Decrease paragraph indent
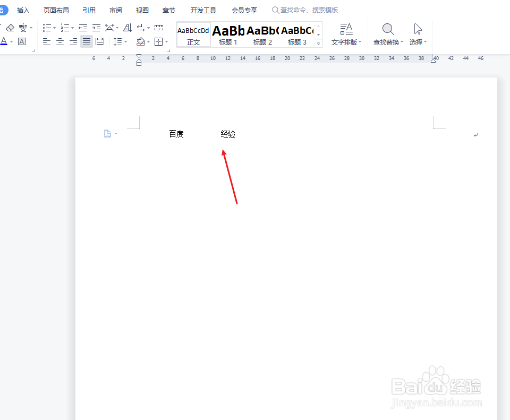Viewport: 510px width, 420px height. pyautogui.click(x=83, y=28)
